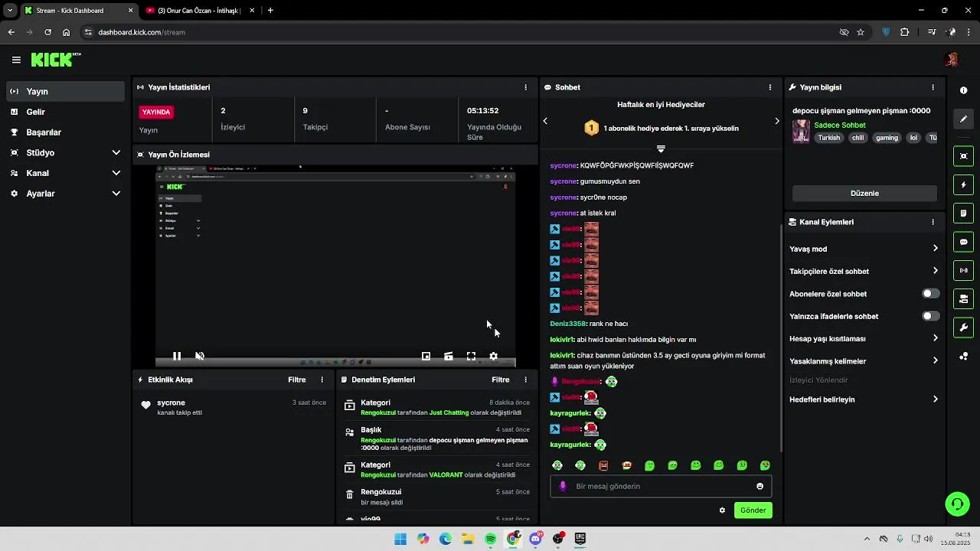Open Yayın İstatistikleri panel options menu
The height and width of the screenshot is (551, 980).
pyautogui.click(x=525, y=87)
